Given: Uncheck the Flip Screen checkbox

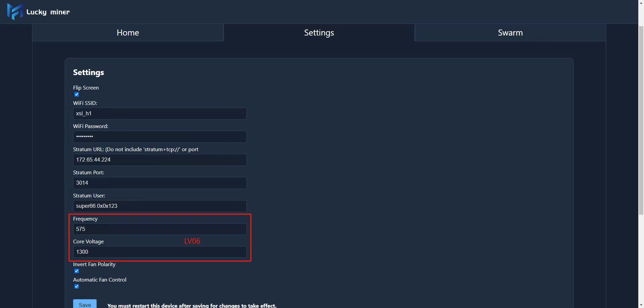Looking at the screenshot, I should [x=77, y=95].
